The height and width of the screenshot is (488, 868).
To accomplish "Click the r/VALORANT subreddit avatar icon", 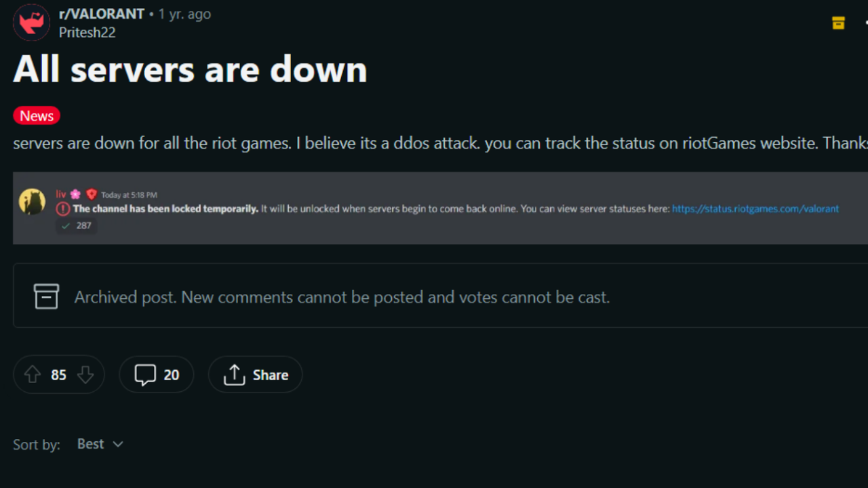I will 31,22.
